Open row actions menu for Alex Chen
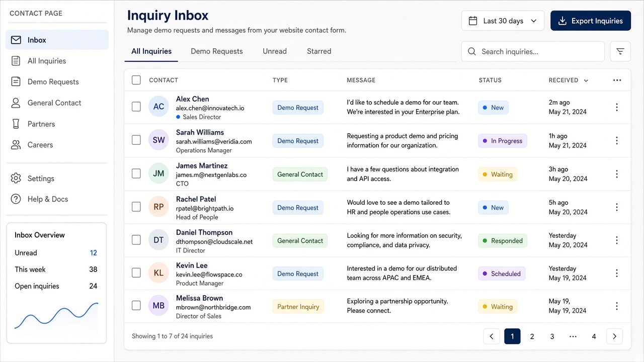The height and width of the screenshot is (362, 644). pos(617,107)
